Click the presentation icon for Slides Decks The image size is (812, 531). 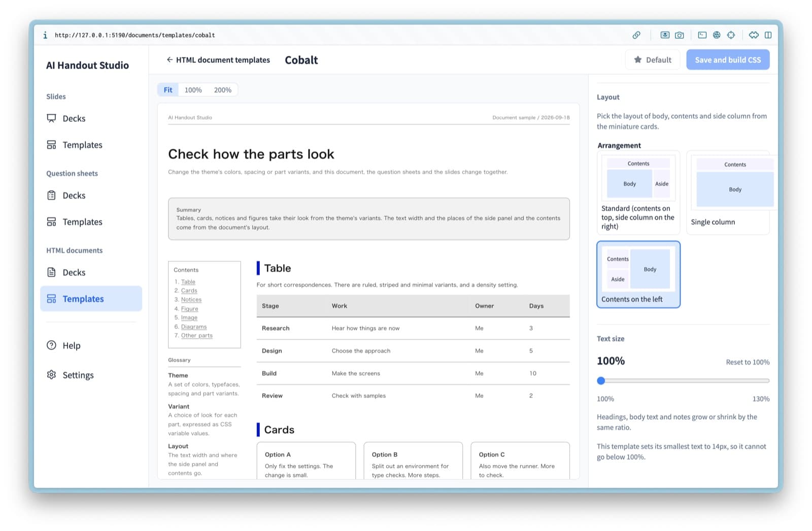coord(51,118)
